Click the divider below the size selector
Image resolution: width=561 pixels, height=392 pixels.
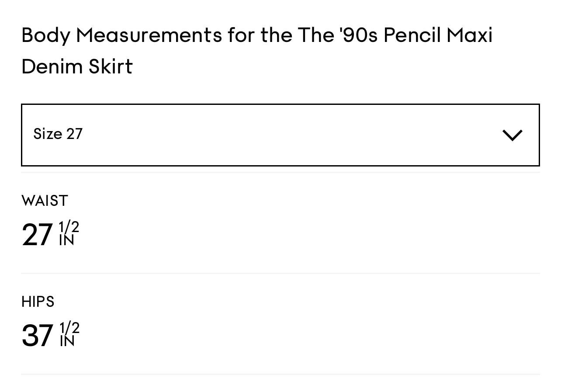[x=280, y=172]
